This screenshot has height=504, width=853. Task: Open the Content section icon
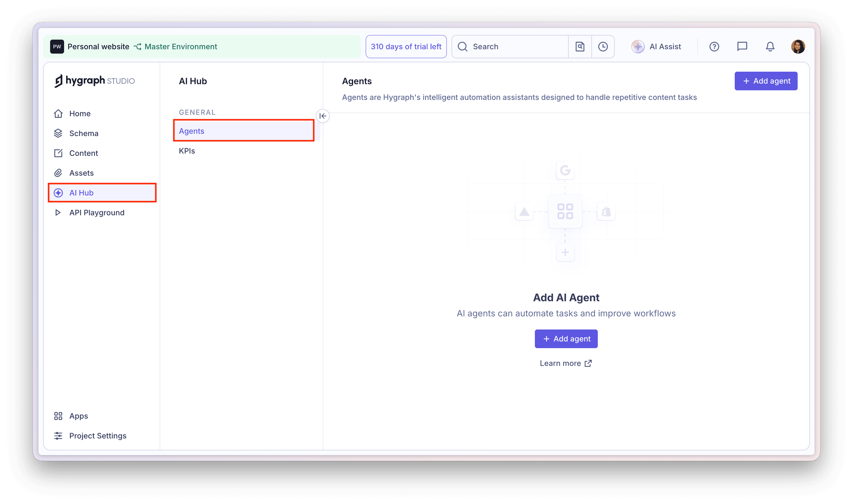58,153
